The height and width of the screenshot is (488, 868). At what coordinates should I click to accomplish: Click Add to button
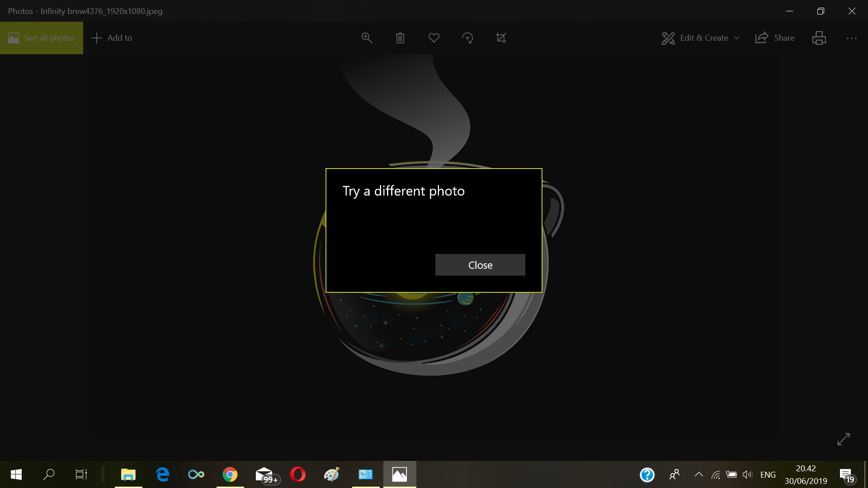(112, 38)
